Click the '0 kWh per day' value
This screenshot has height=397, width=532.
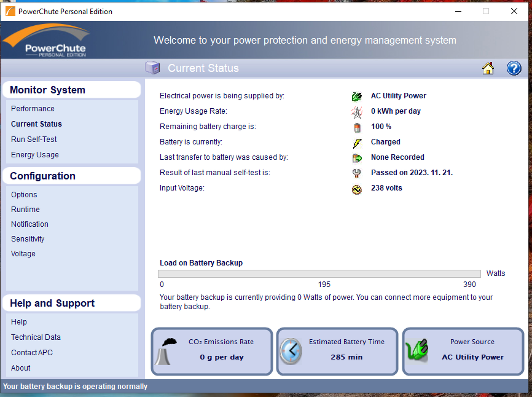coord(396,111)
